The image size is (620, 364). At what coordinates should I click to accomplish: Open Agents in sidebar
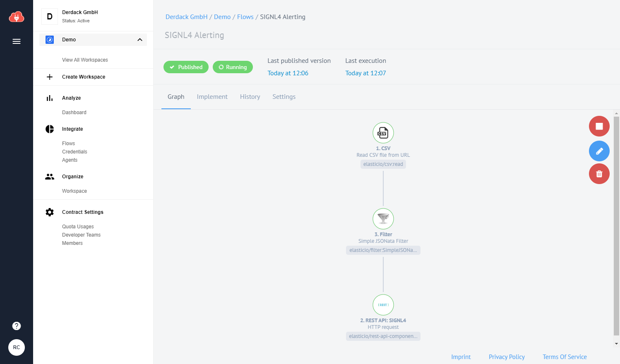coord(70,160)
